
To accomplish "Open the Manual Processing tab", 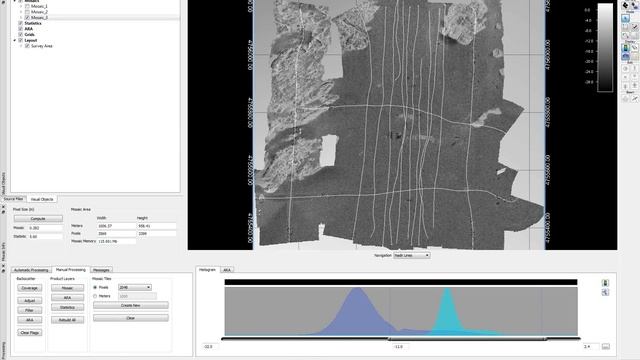I will (71, 269).
